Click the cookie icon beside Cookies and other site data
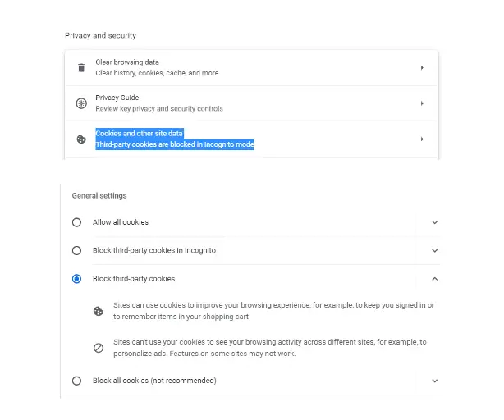The width and height of the screenshot is (504, 420). (x=81, y=139)
